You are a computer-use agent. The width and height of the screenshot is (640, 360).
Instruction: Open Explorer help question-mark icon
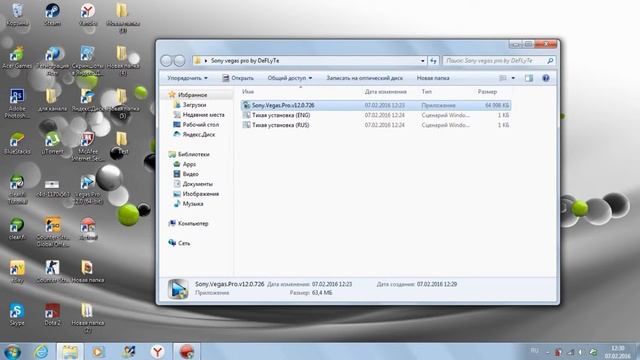(x=546, y=78)
